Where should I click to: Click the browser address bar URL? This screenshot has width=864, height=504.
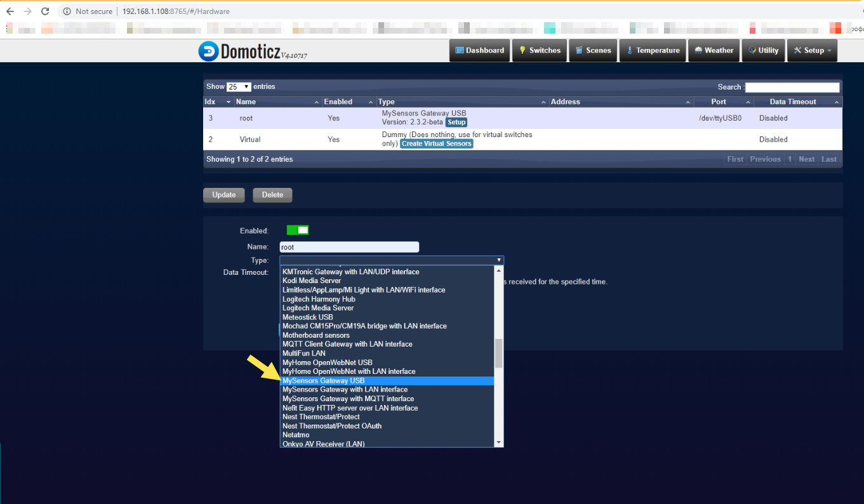[176, 11]
